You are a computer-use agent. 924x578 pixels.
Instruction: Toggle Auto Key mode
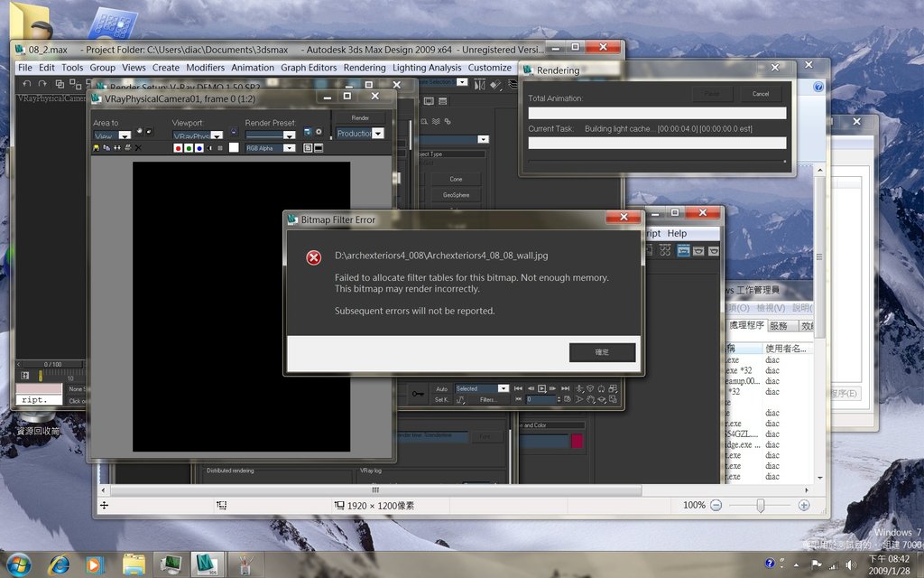tap(442, 388)
